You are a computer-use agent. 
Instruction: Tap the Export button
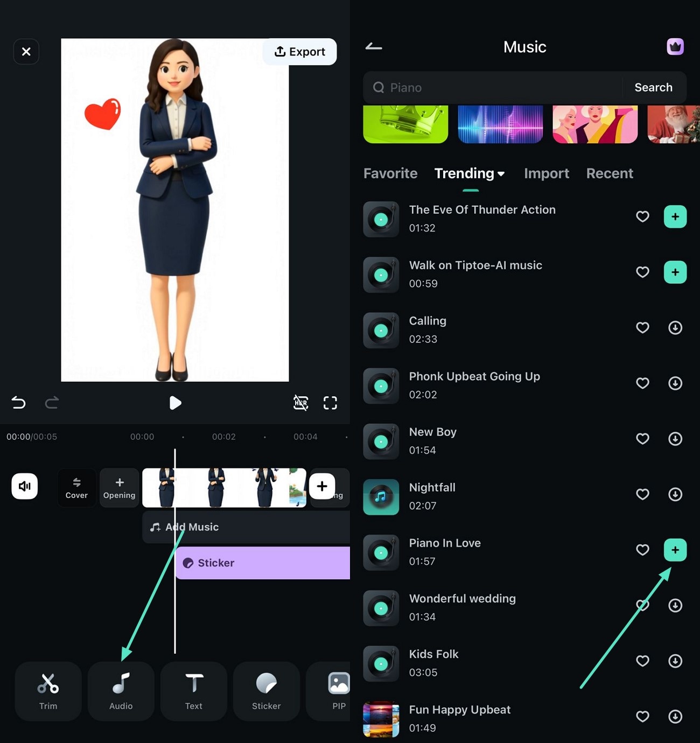(x=300, y=52)
